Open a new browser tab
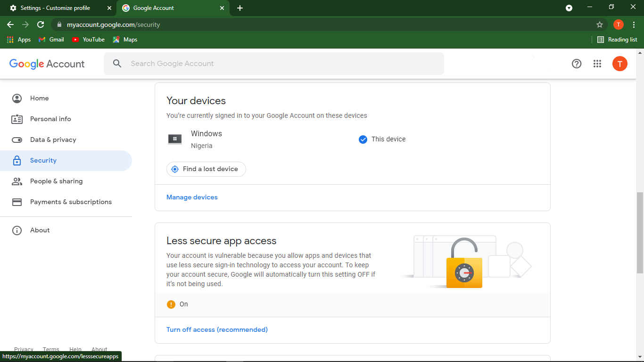This screenshot has width=644, height=362. [x=240, y=8]
